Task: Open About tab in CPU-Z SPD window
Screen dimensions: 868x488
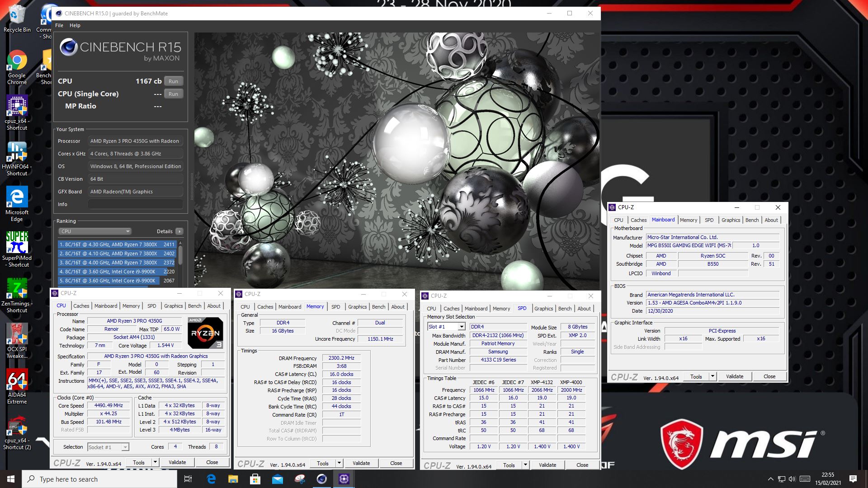Action: coord(584,309)
